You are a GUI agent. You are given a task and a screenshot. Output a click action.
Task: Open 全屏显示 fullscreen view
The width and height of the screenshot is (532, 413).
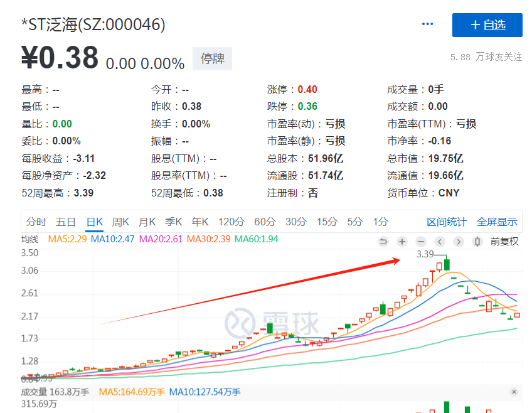tap(497, 222)
